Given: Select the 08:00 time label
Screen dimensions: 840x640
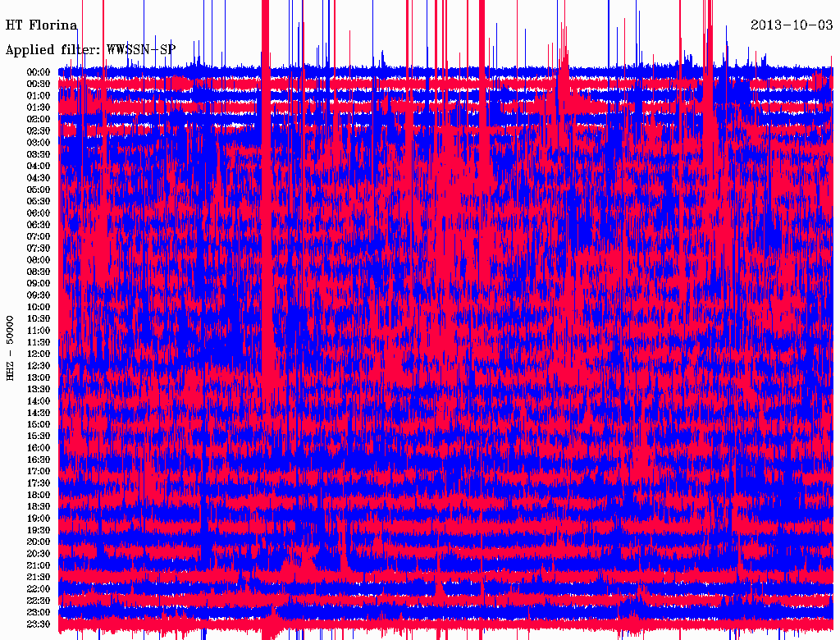Looking at the screenshot, I should (x=39, y=260).
